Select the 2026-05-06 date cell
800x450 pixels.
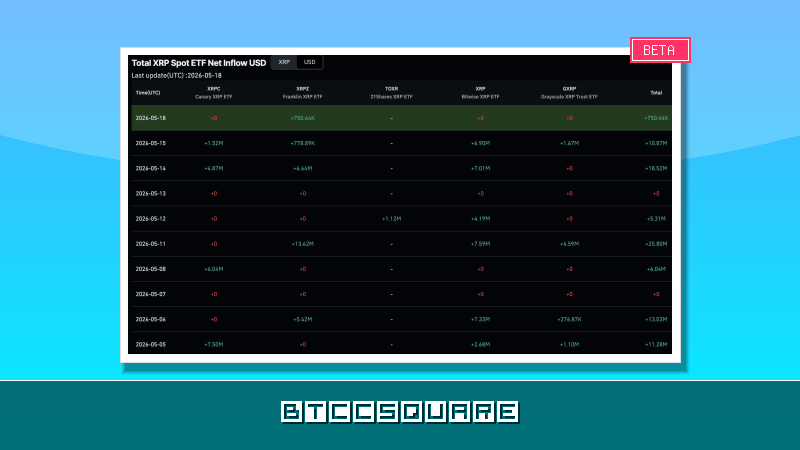pyautogui.click(x=151, y=319)
